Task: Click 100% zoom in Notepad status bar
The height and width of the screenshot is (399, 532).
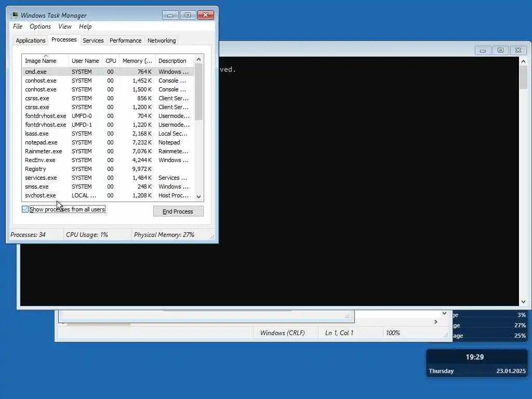Action: (x=393, y=333)
